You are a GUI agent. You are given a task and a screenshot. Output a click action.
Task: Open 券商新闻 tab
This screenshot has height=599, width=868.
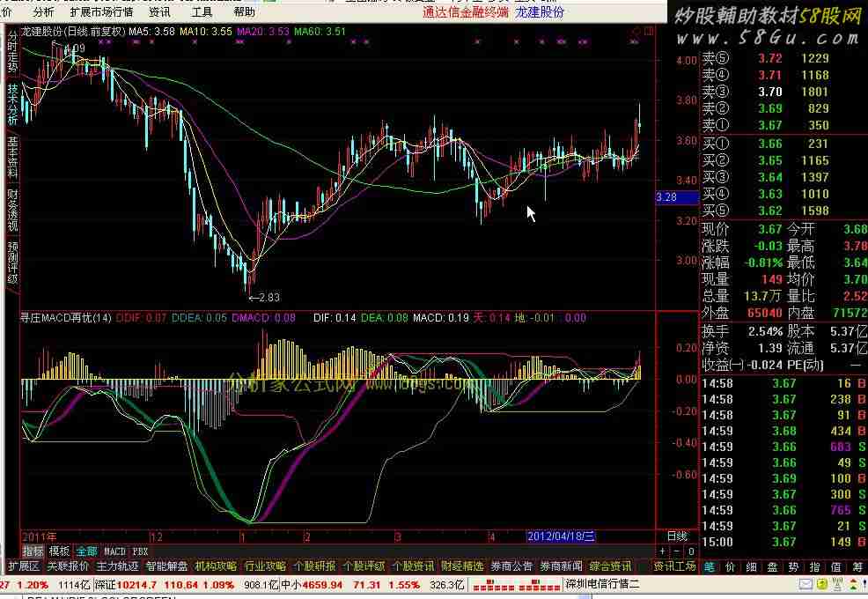[561, 566]
